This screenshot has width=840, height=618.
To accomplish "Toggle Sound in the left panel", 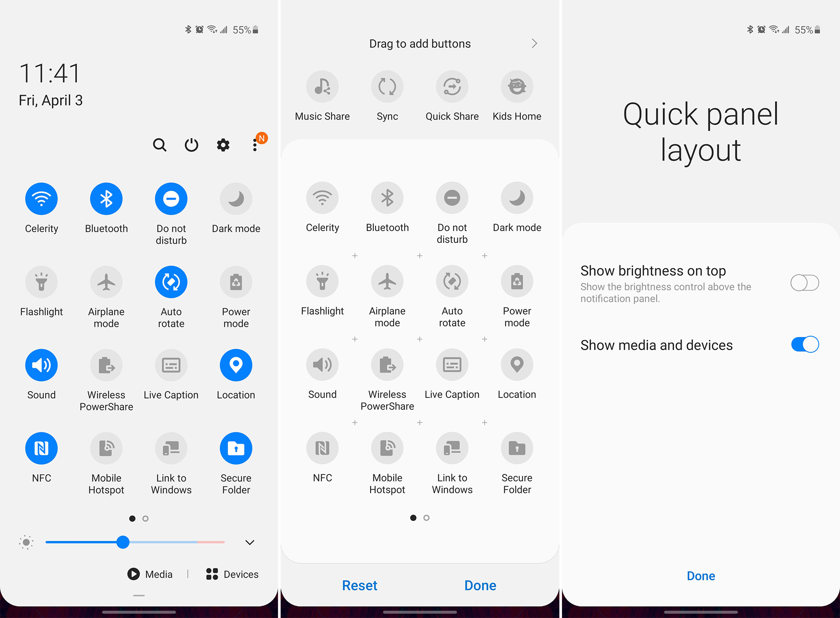I will (x=42, y=365).
